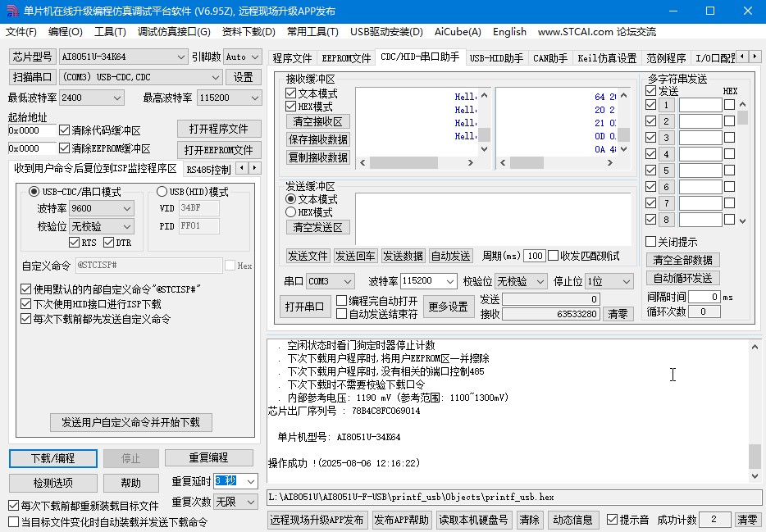Switch to the CAN助手 tab
This screenshot has height=532, width=766.
550,58
